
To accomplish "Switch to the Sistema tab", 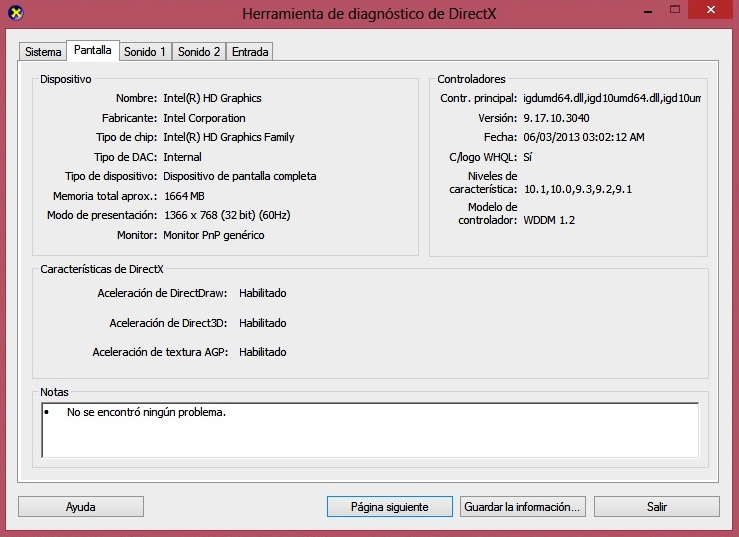I will pyautogui.click(x=43, y=52).
